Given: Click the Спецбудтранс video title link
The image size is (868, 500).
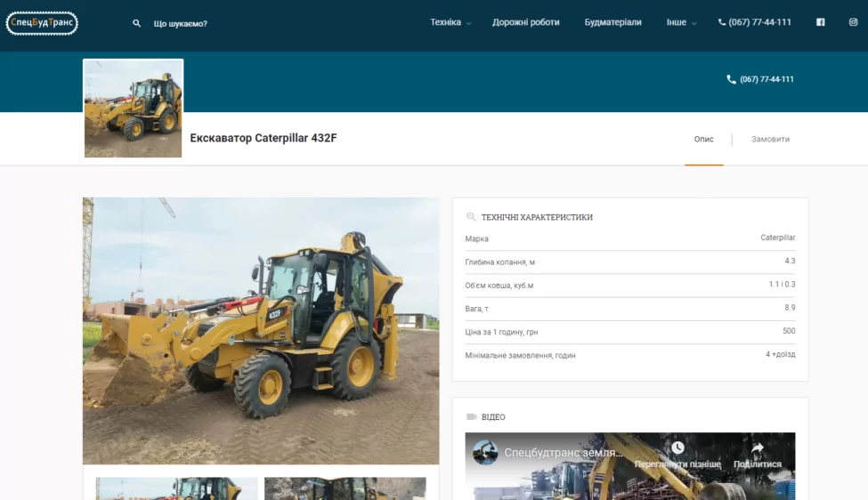Looking at the screenshot, I should click(564, 453).
